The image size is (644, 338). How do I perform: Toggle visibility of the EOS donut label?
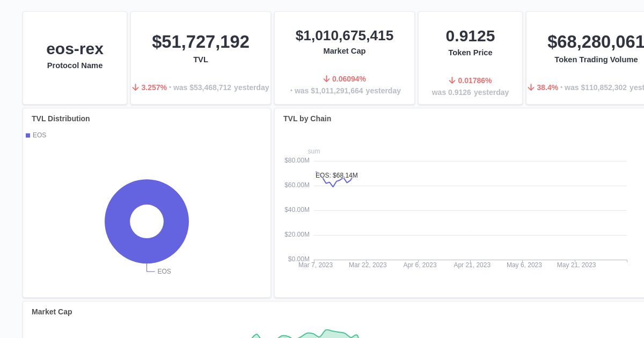click(164, 271)
